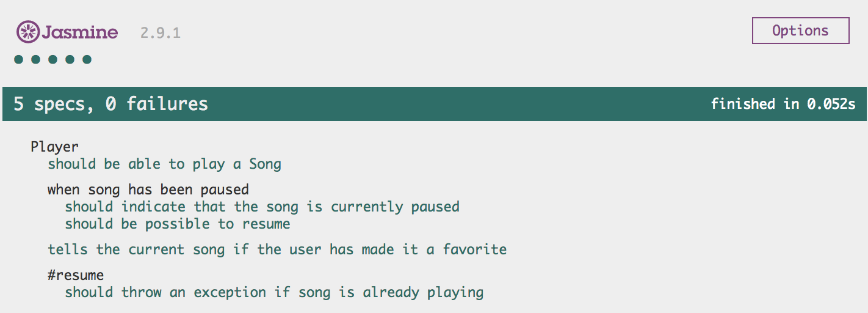Select the Player suite link
The width and height of the screenshot is (868, 313).
click(x=55, y=147)
